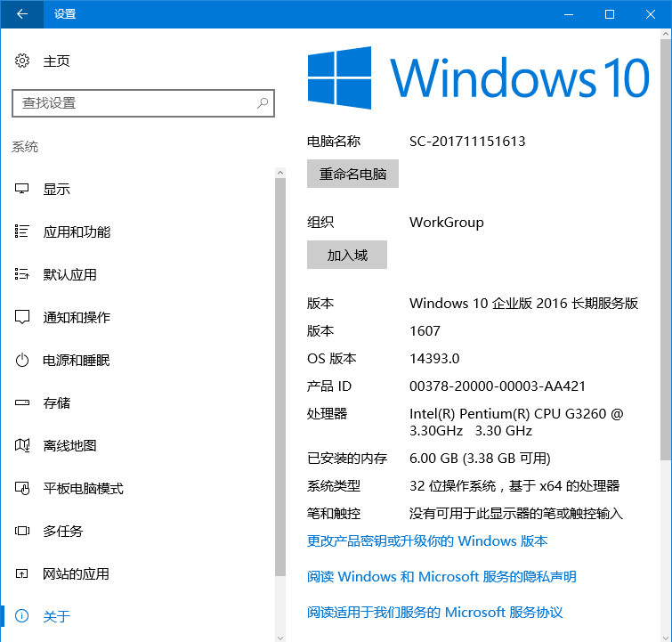The height and width of the screenshot is (642, 672).
Task: Click the Windows 10 企业版 edition text
Action: 523,304
